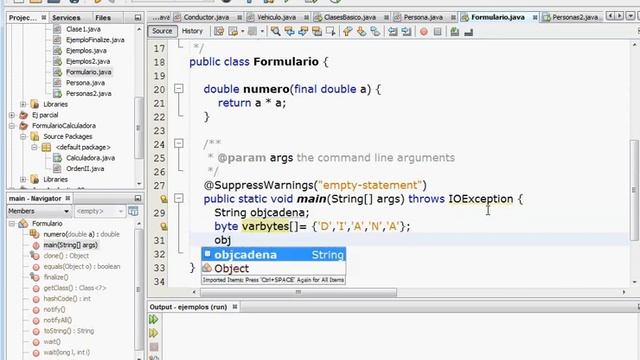Click the Find Selection magnifier icon

tap(276, 31)
